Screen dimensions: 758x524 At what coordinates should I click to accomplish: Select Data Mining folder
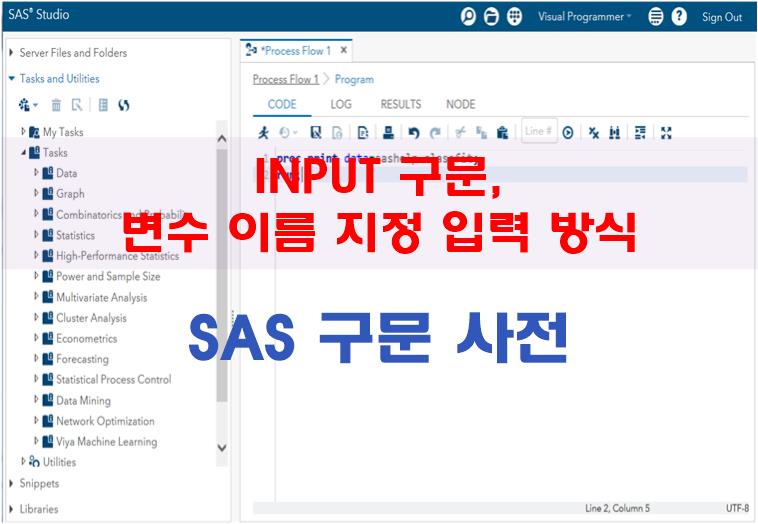pos(83,401)
